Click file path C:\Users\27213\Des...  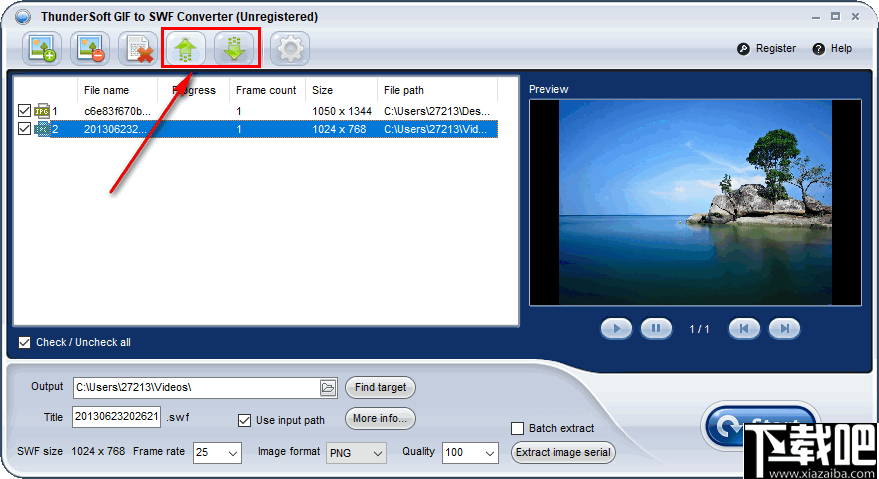(437, 111)
